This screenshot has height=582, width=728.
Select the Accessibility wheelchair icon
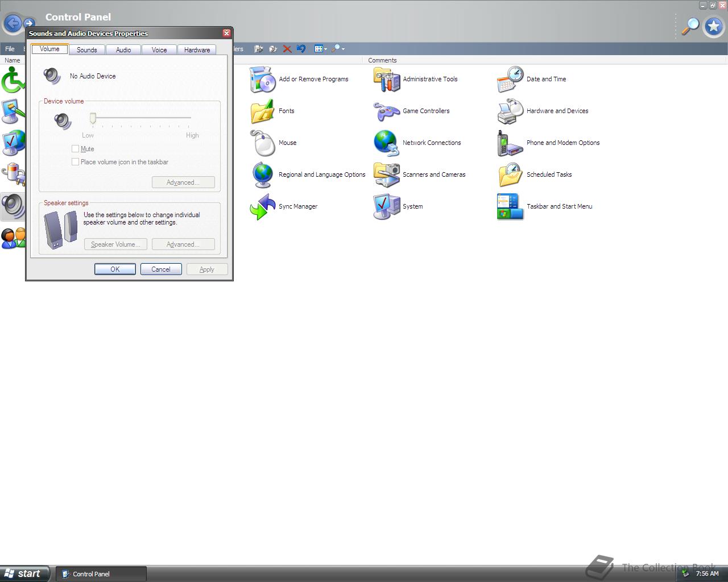pyautogui.click(x=13, y=80)
